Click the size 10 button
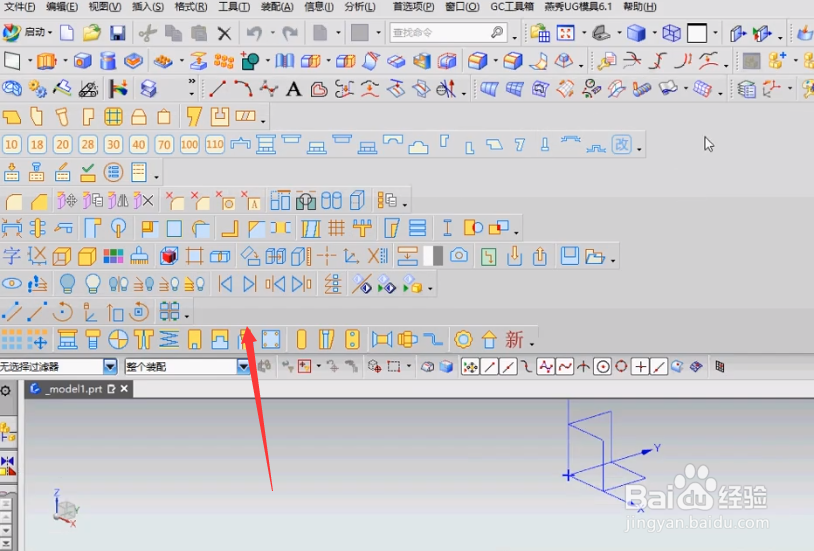Viewport: 814px width, 551px height. (x=11, y=144)
